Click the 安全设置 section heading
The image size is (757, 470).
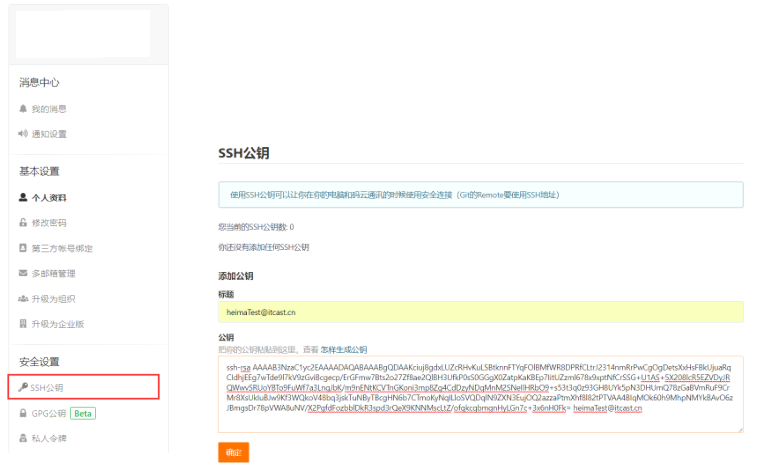pyautogui.click(x=39, y=362)
